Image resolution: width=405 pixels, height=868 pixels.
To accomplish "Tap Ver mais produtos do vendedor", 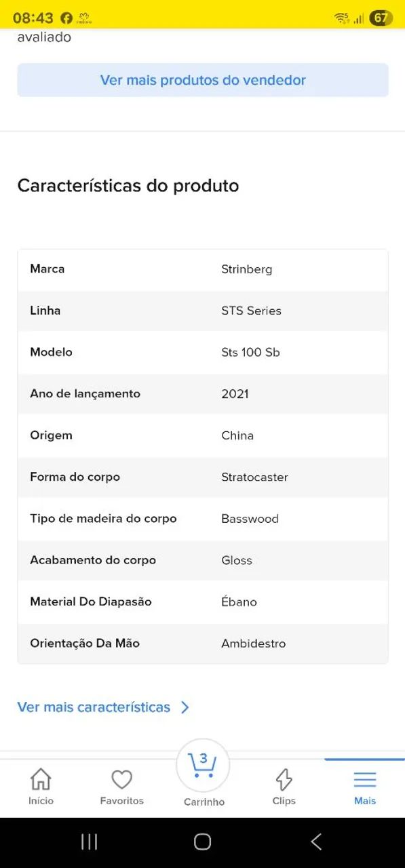I will (203, 80).
